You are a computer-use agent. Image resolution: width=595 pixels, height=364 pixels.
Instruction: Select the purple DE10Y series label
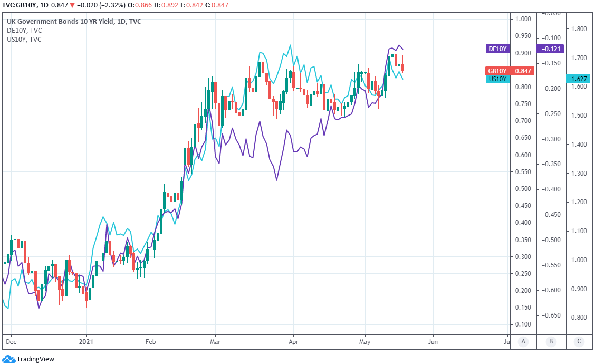(497, 49)
